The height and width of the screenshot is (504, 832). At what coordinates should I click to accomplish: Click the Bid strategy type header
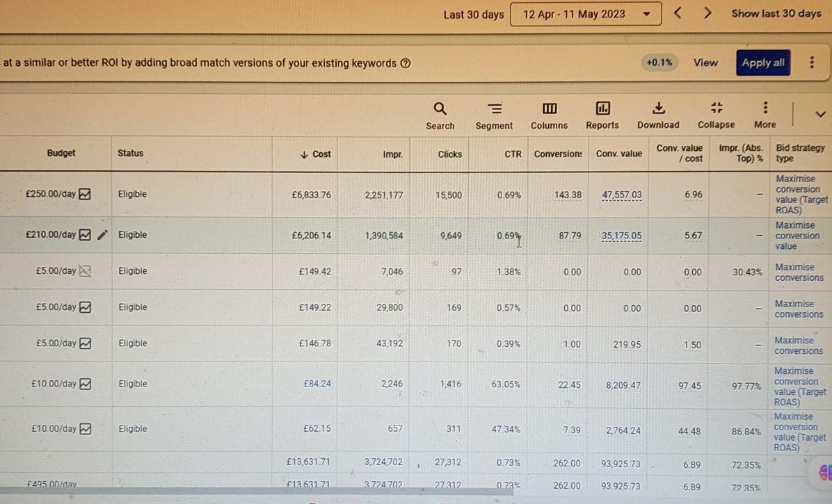click(x=799, y=153)
